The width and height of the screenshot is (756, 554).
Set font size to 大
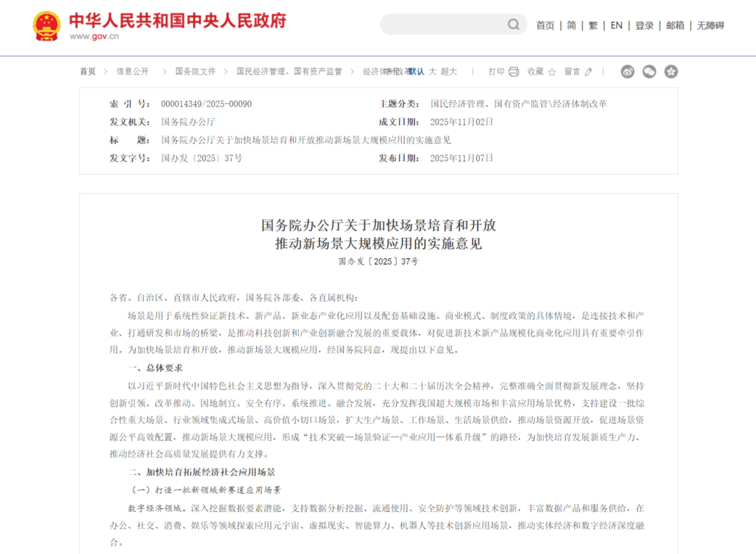433,71
